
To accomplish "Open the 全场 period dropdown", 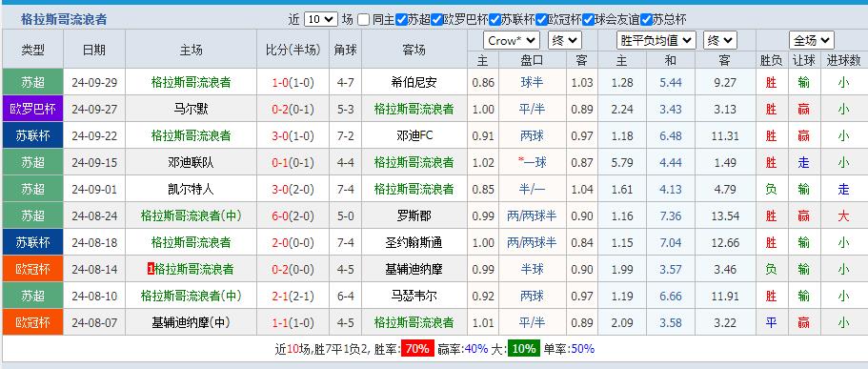I will pyautogui.click(x=812, y=40).
